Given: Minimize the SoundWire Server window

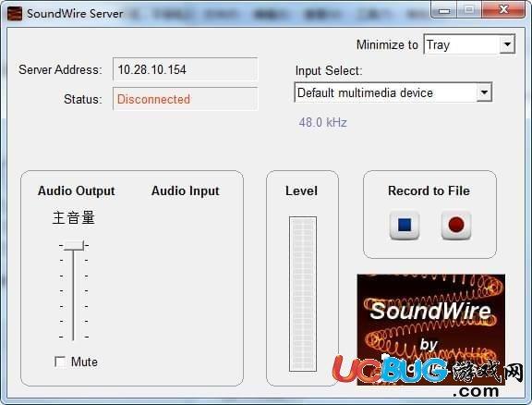Looking at the screenshot, I should point(444,10).
